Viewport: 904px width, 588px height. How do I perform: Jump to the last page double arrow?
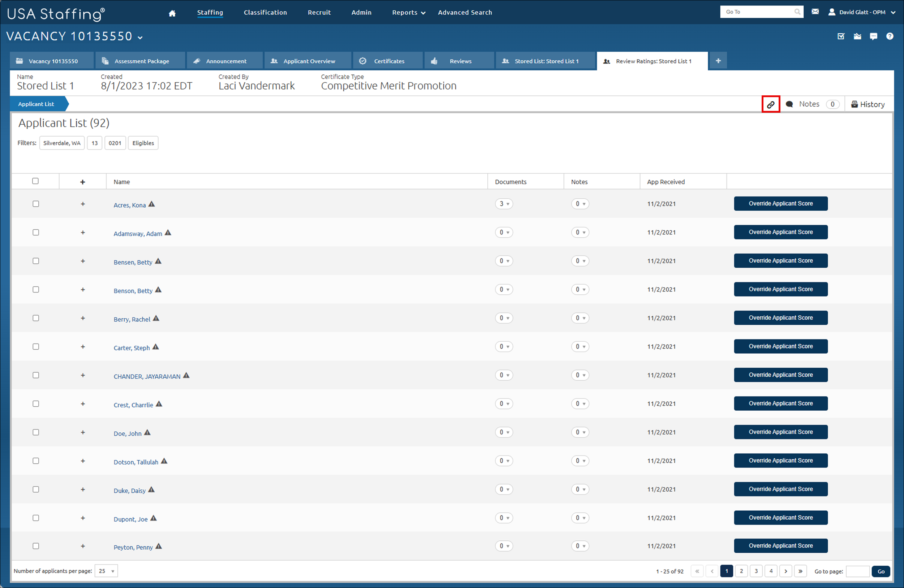click(800, 571)
